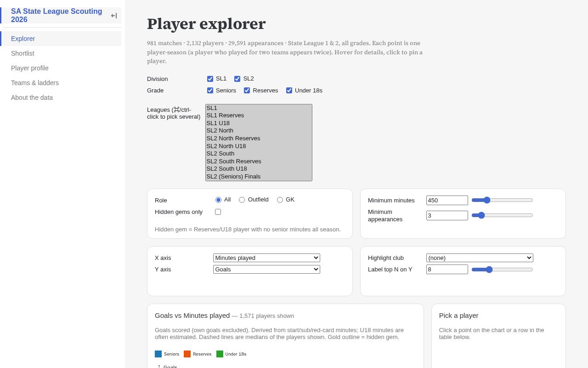Viewport: 588px width, 368px height.
Task: Open the Highlight club dropdown
Action: point(480,258)
